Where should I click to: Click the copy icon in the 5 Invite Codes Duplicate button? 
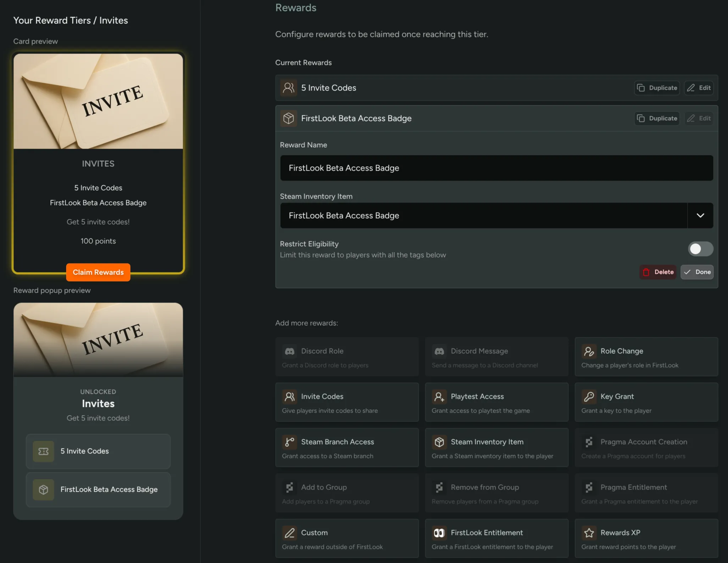click(x=641, y=88)
